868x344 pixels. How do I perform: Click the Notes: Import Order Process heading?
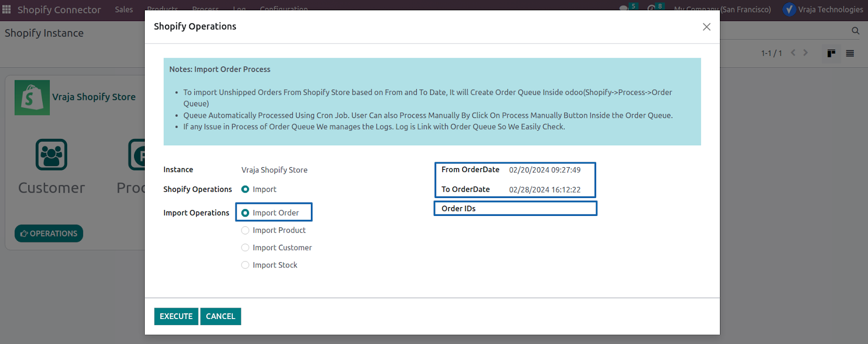(x=220, y=69)
